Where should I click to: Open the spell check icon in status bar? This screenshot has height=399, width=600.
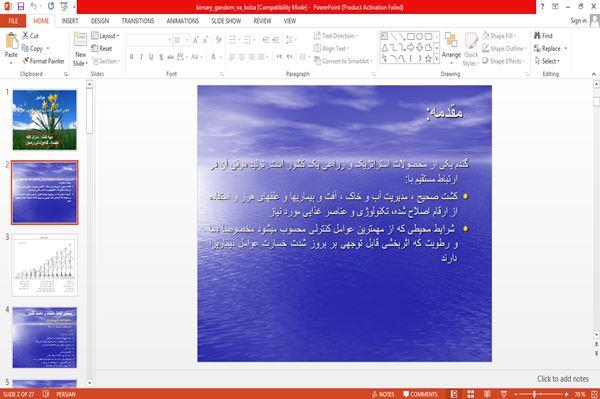[46, 394]
